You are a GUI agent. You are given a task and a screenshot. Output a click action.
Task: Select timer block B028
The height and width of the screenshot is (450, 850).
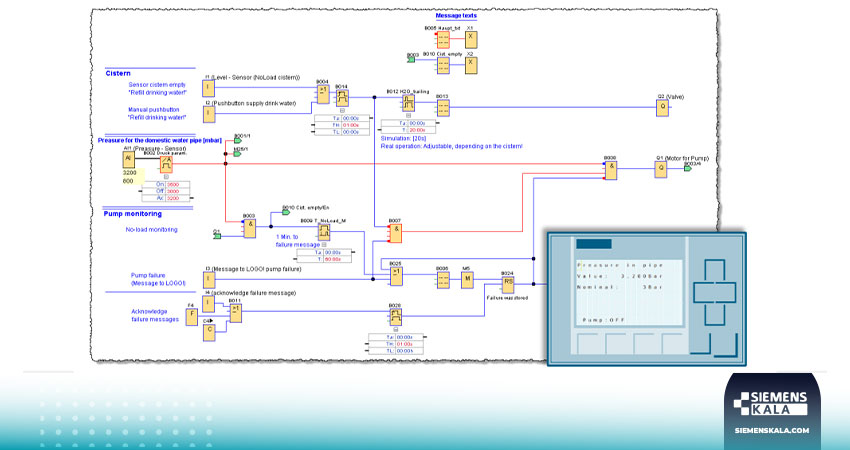tap(396, 317)
